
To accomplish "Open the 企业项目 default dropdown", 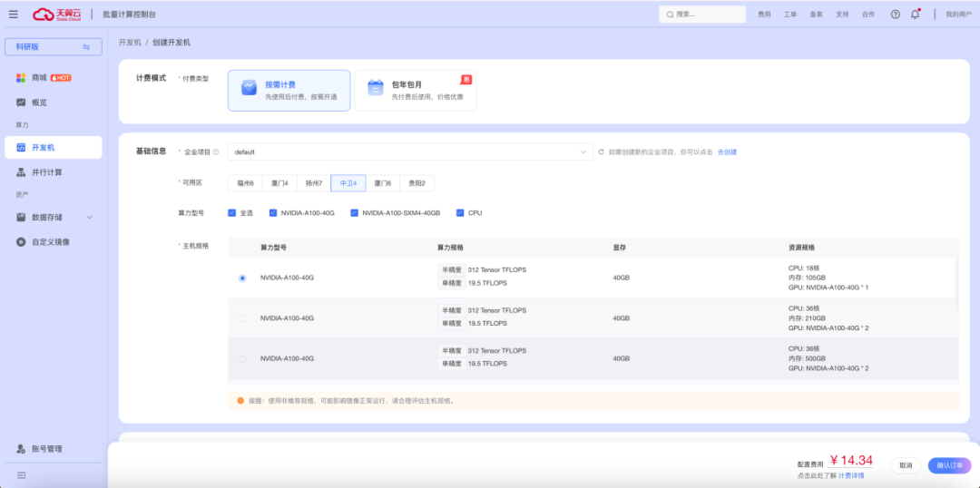I will 410,151.
